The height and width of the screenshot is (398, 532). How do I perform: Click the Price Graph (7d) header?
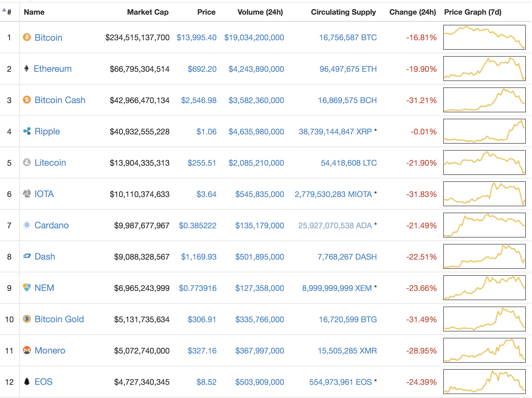click(x=473, y=12)
